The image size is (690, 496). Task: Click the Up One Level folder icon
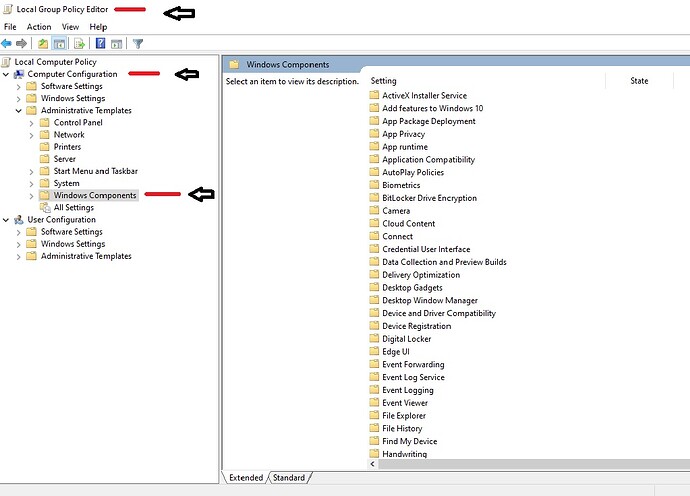point(43,43)
